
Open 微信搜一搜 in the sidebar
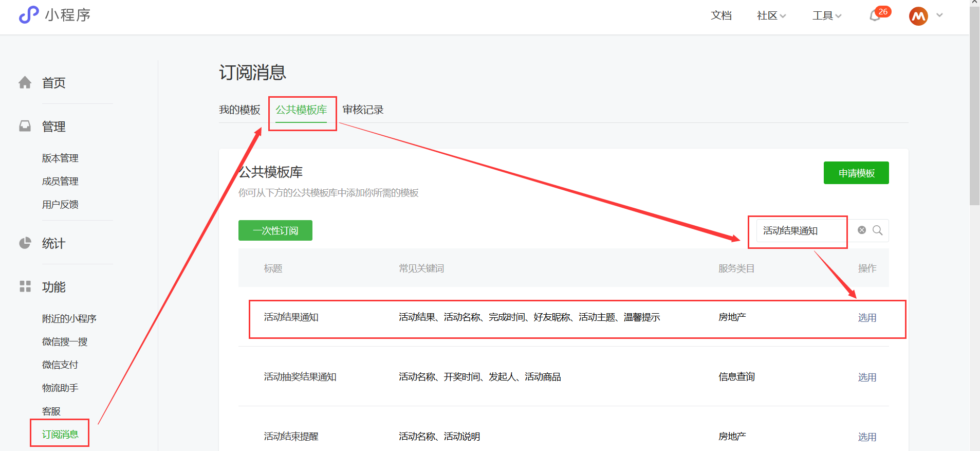pyautogui.click(x=65, y=341)
